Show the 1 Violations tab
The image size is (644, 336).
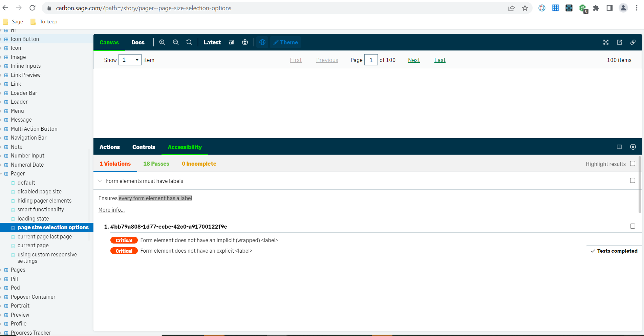coord(115,164)
